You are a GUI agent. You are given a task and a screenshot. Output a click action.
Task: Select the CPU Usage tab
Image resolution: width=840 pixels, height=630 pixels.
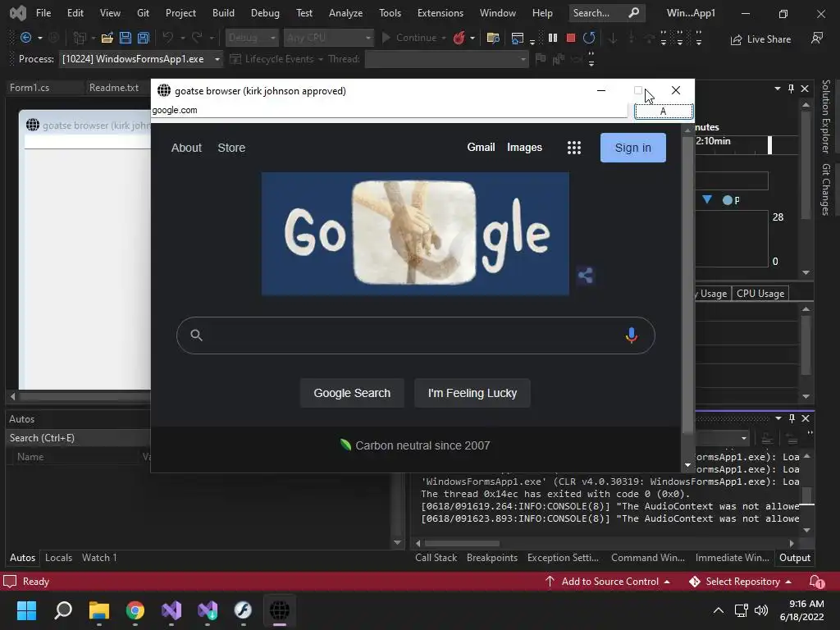click(x=760, y=294)
